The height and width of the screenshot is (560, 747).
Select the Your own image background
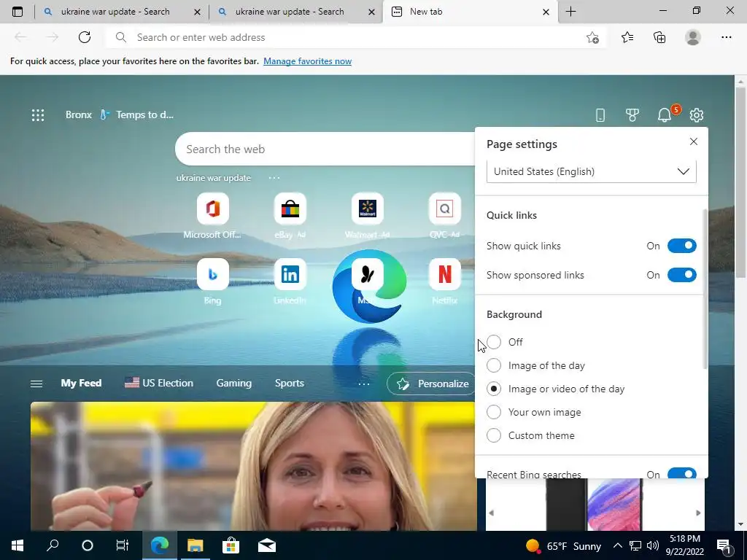(x=494, y=412)
